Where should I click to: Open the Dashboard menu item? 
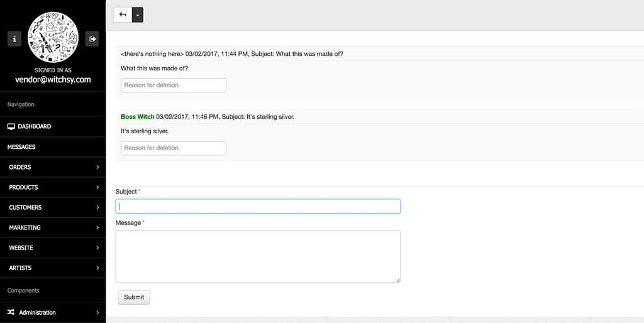[x=35, y=126]
